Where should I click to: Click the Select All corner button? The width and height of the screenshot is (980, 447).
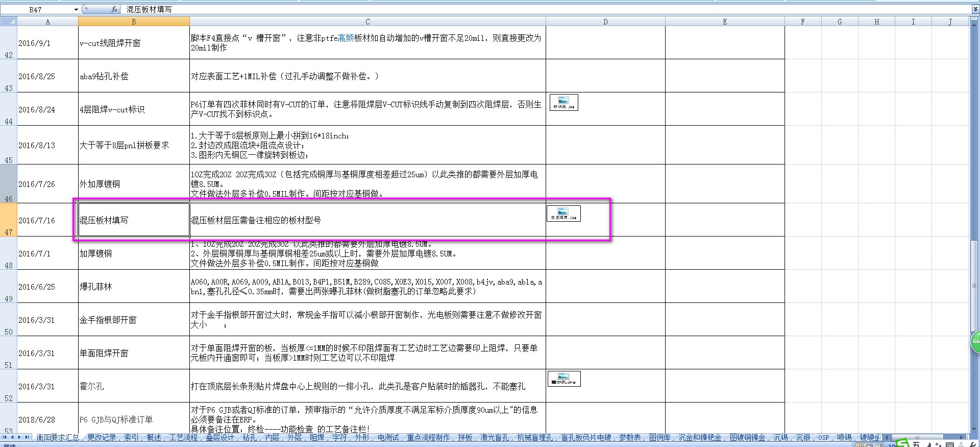(x=9, y=21)
